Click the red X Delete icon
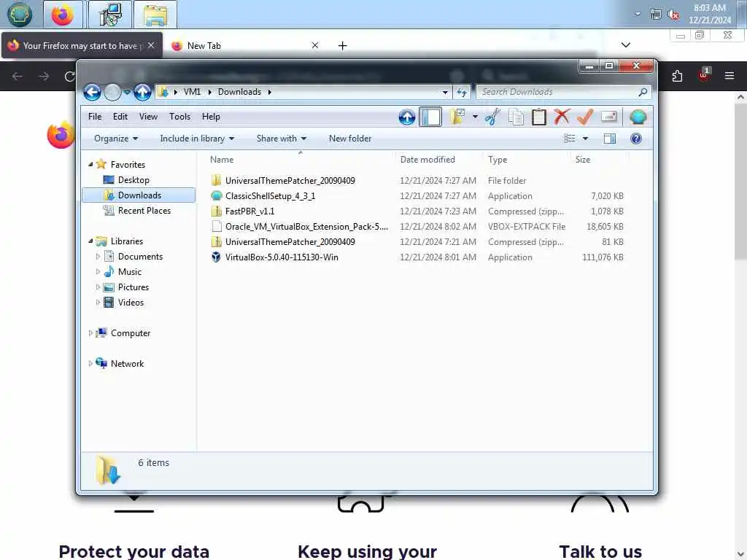 [562, 117]
